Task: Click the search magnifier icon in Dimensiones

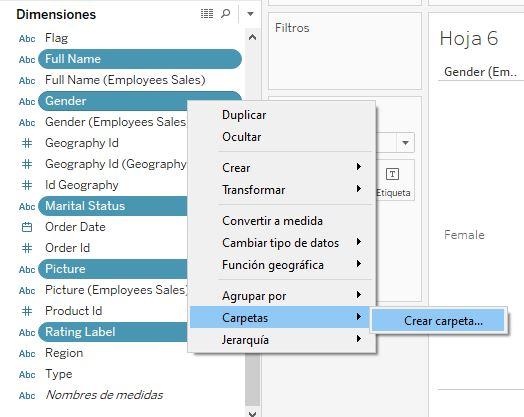Action: click(x=226, y=14)
